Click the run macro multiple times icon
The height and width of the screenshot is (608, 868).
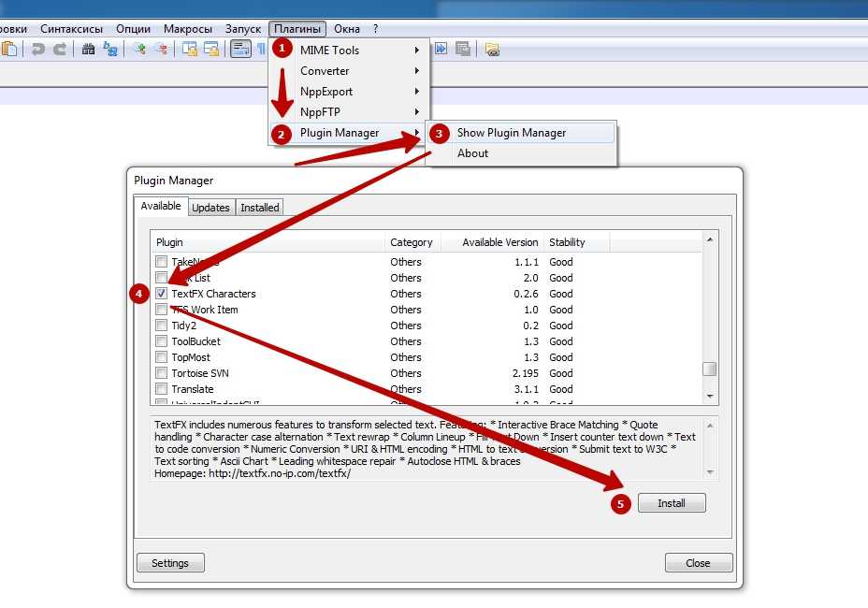pyautogui.click(x=441, y=49)
